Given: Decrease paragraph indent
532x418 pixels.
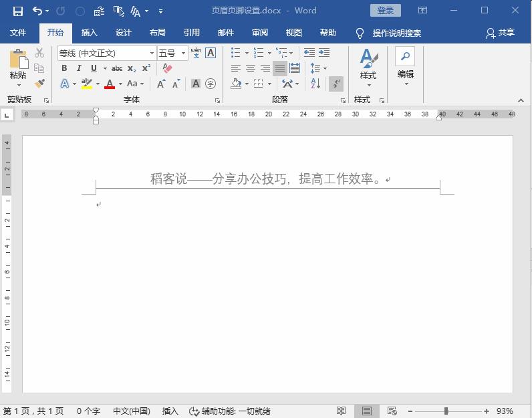Looking at the screenshot, I should 309,53.
